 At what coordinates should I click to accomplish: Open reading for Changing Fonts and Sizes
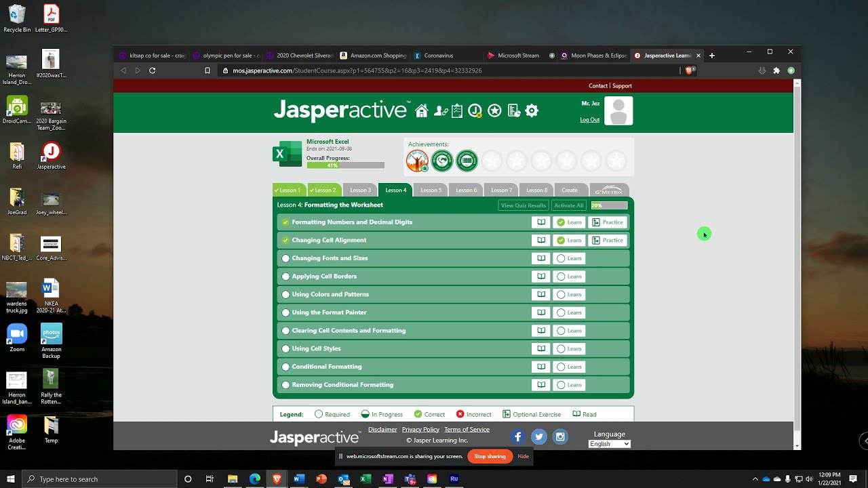(x=541, y=258)
